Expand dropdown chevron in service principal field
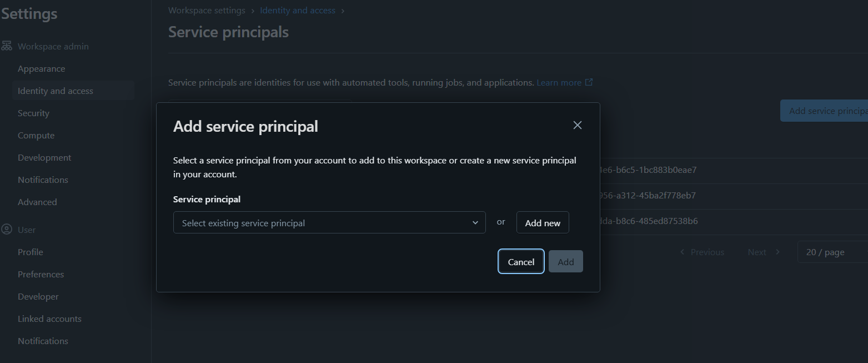The image size is (868, 363). click(x=475, y=223)
